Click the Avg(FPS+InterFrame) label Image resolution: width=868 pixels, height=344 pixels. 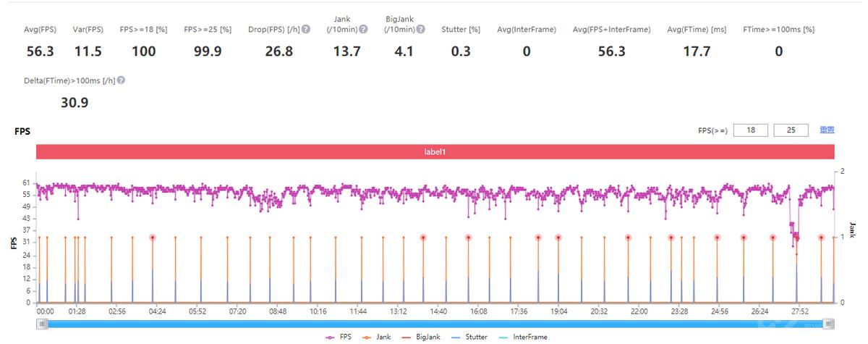pos(611,30)
